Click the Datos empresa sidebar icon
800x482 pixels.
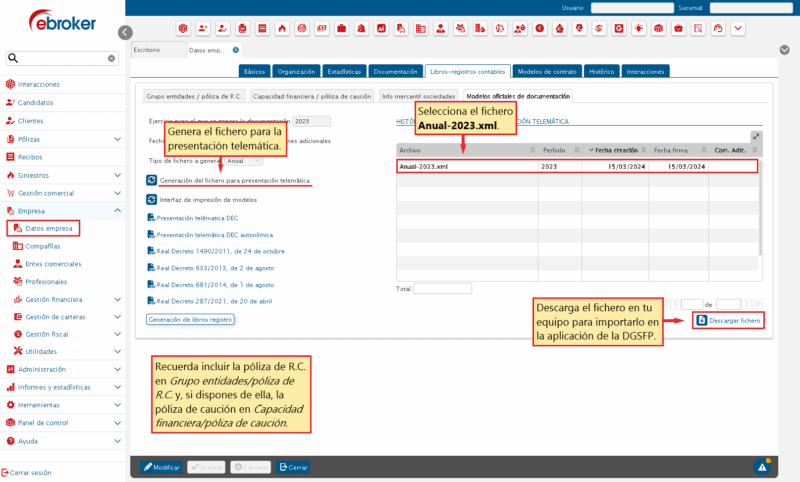(x=17, y=228)
